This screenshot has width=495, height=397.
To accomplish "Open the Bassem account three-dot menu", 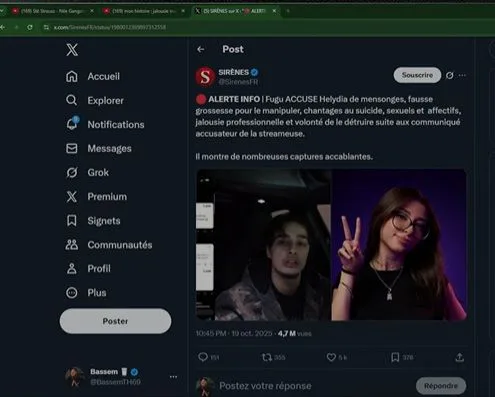I will (x=173, y=377).
